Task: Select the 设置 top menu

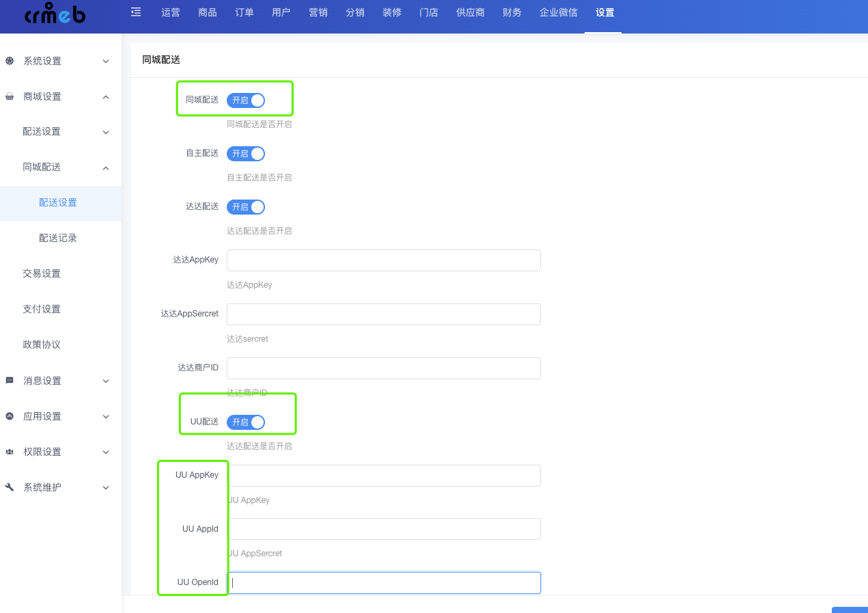Action: pos(605,12)
